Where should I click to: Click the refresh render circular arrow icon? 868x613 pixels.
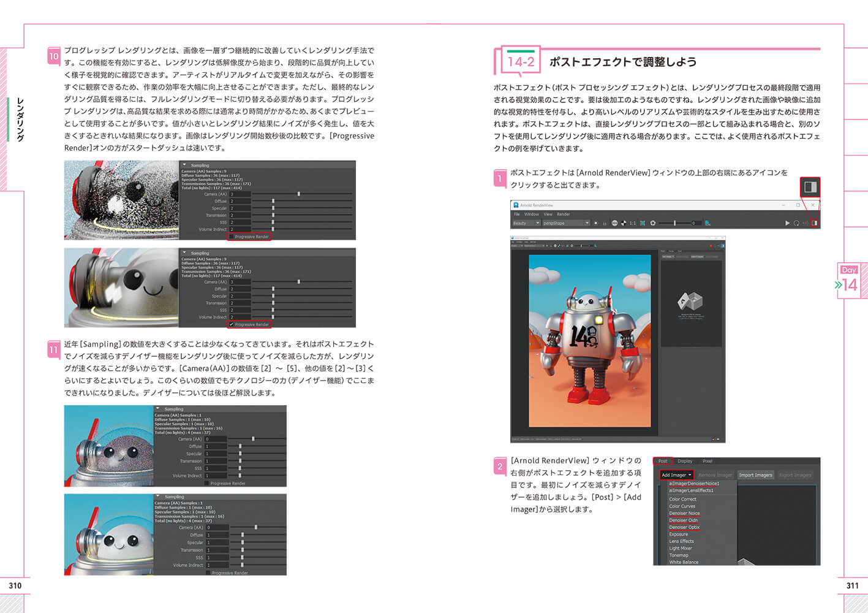pyautogui.click(x=796, y=223)
